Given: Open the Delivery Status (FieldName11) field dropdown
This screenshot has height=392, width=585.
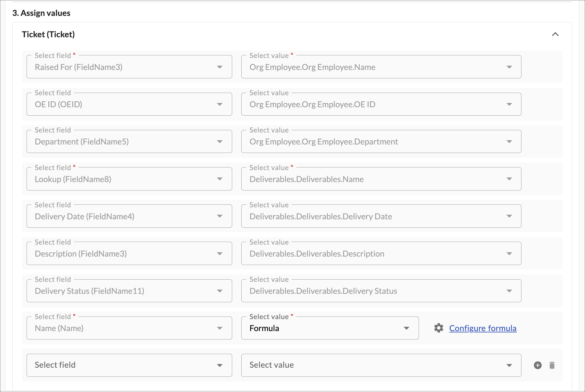Looking at the screenshot, I should tap(129, 291).
